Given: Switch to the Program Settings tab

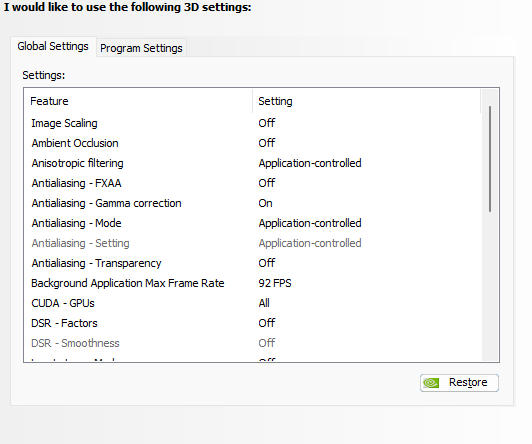Looking at the screenshot, I should click(141, 48).
